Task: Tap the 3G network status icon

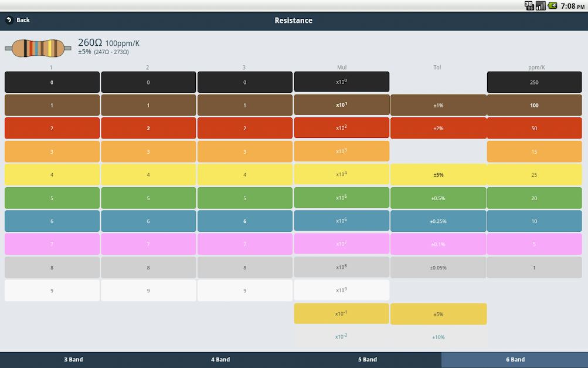Action: point(529,5)
